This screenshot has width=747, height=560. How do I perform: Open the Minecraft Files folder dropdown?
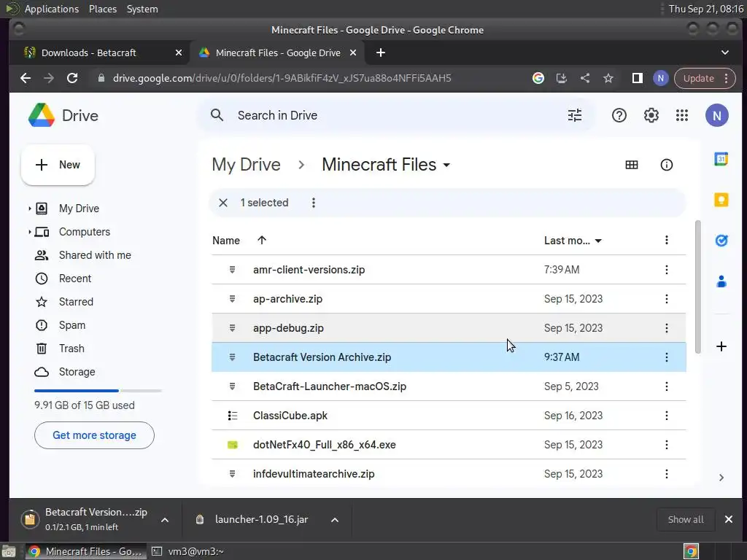[446, 166]
